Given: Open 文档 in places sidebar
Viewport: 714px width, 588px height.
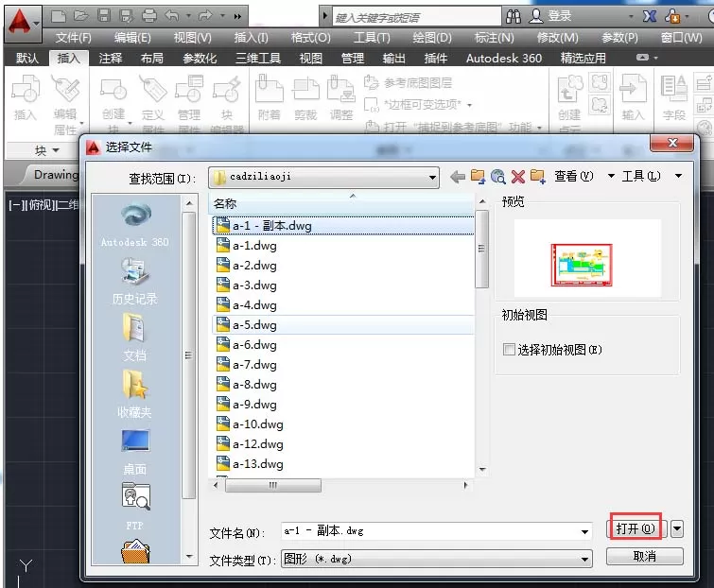Looking at the screenshot, I should pos(135,337).
